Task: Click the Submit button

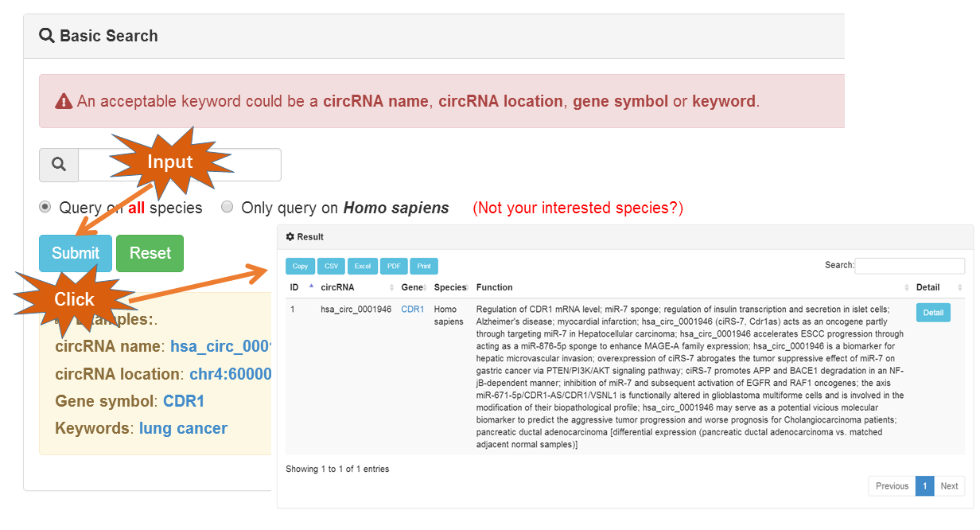Action: 76,253
